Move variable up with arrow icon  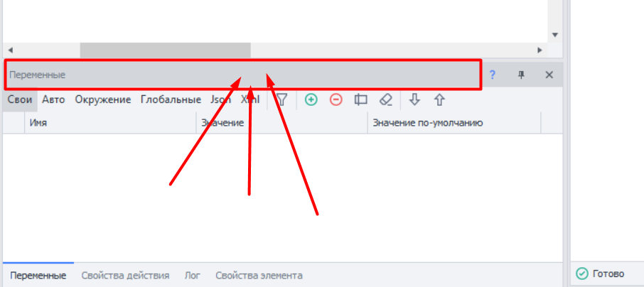pos(439,99)
